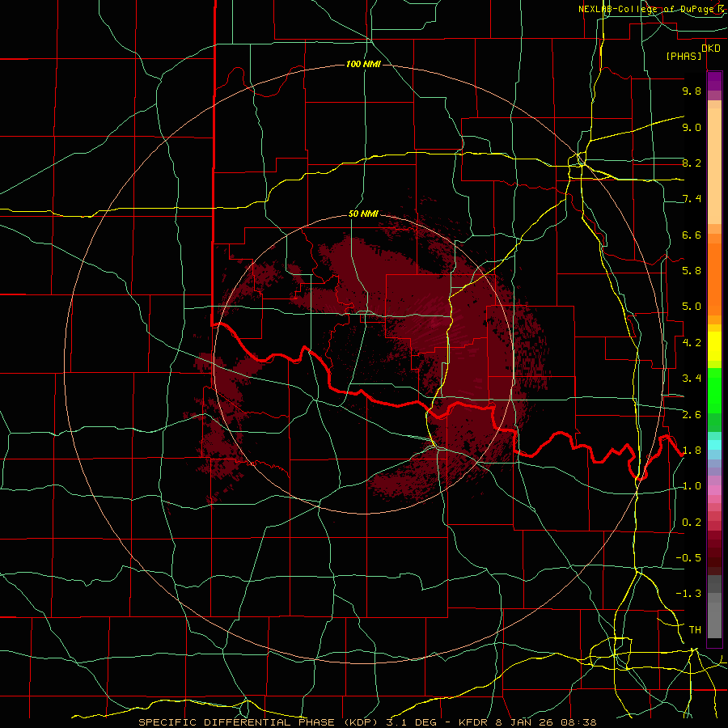This screenshot has width=728, height=728.
Task: Click the 5.0 legend value
Action: point(692,307)
